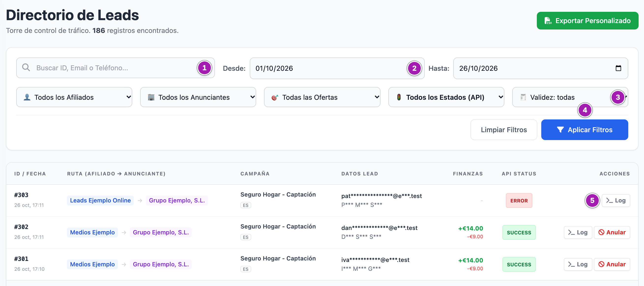Click +€14.00 amount in row #302

click(470, 228)
